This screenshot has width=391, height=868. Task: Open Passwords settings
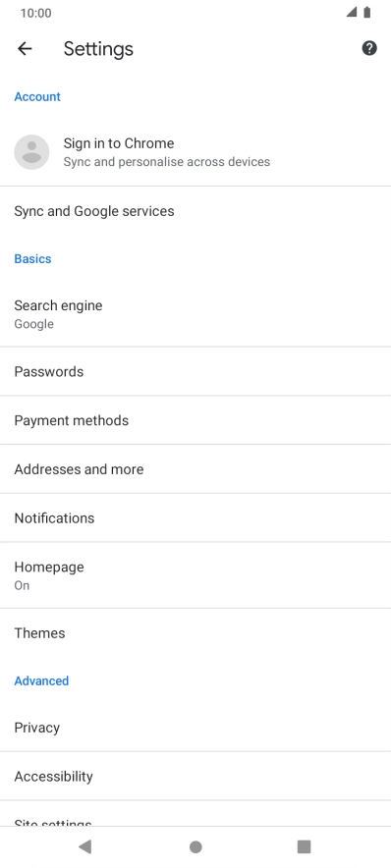[x=195, y=371]
